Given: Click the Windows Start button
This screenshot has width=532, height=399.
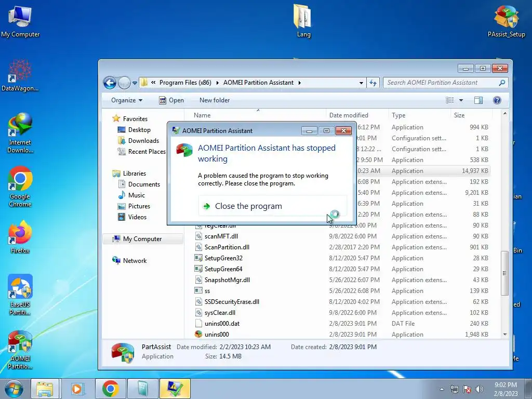Looking at the screenshot, I should coord(14,389).
